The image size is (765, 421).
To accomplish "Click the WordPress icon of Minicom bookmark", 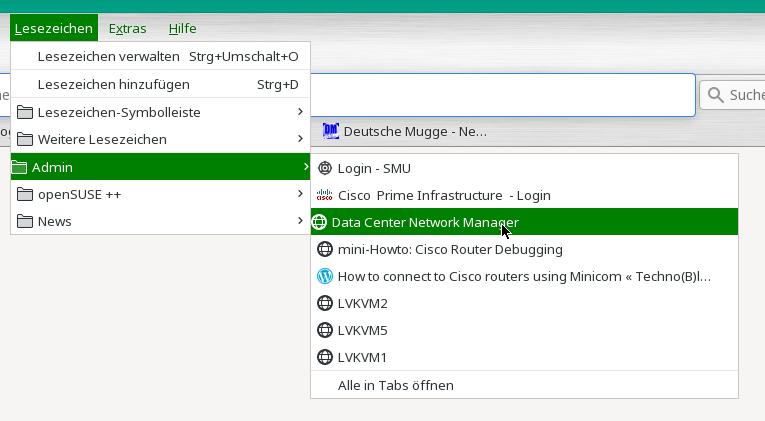I will pos(324,276).
